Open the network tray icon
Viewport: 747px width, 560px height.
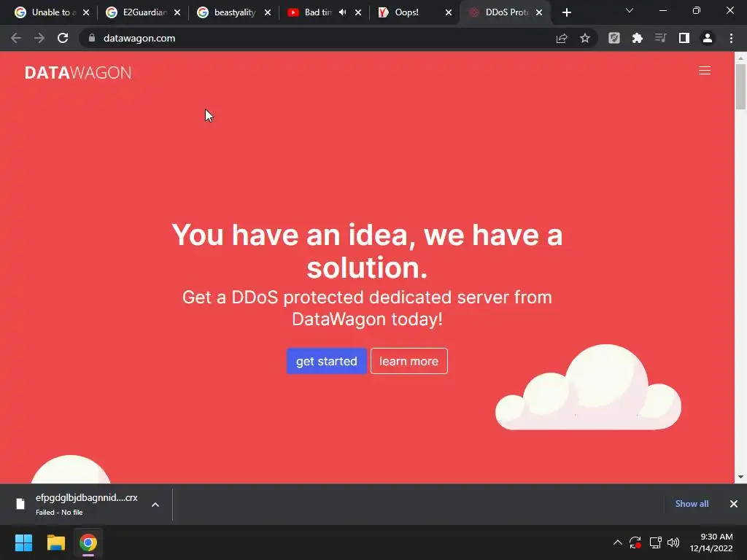click(656, 542)
